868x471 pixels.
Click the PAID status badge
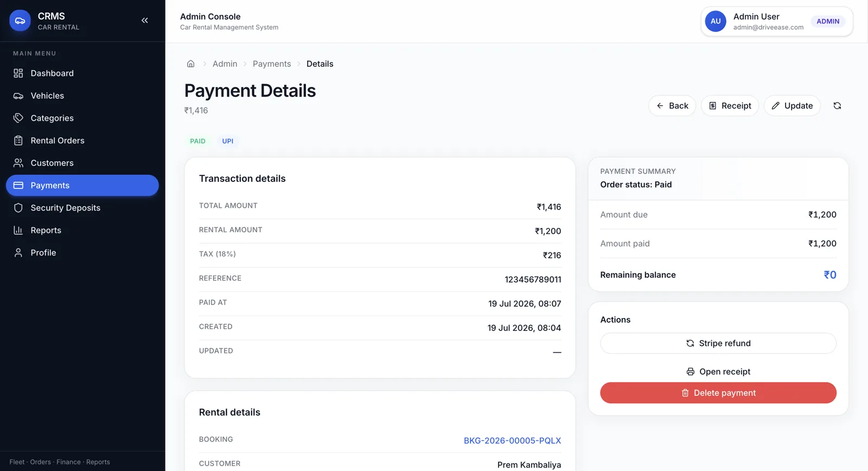point(197,141)
